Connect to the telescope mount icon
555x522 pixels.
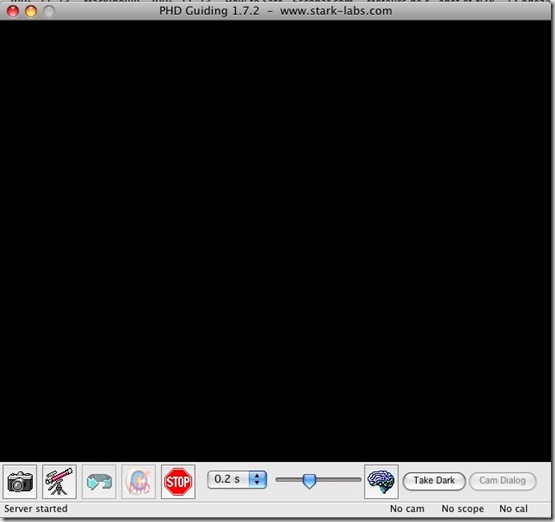pyautogui.click(x=59, y=481)
